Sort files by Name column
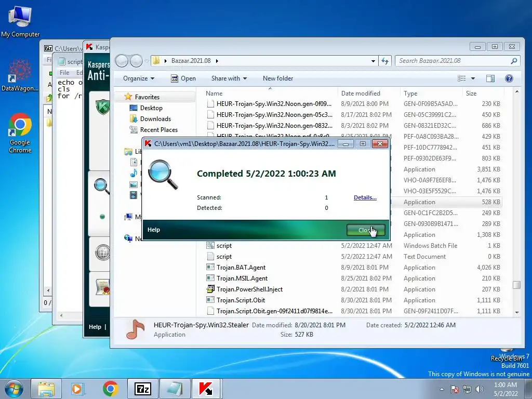The width and height of the screenshot is (532, 399). coord(214,94)
